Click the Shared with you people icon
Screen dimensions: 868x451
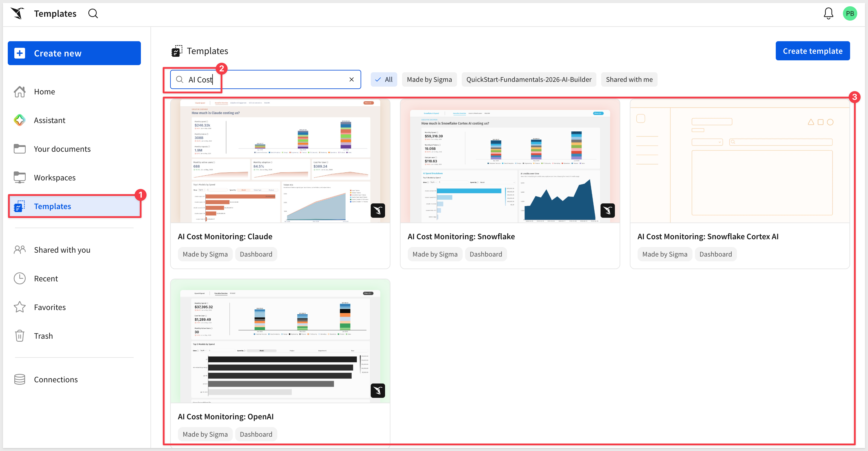click(19, 250)
